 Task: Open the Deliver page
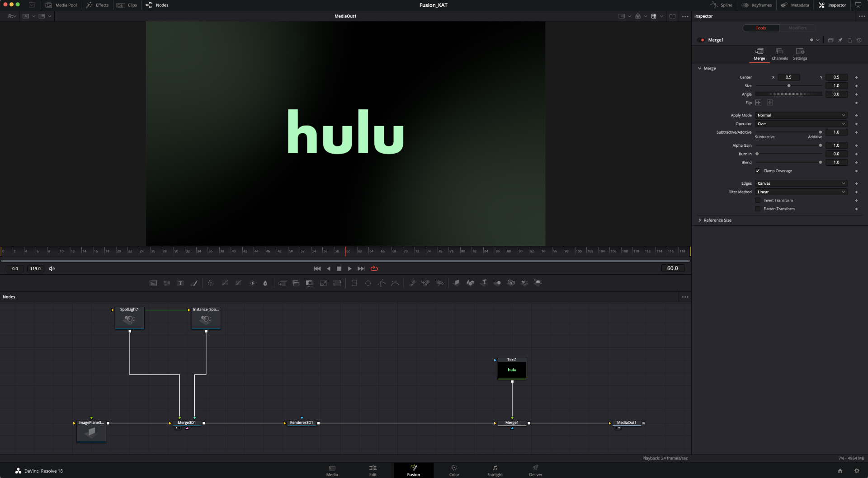click(x=535, y=470)
